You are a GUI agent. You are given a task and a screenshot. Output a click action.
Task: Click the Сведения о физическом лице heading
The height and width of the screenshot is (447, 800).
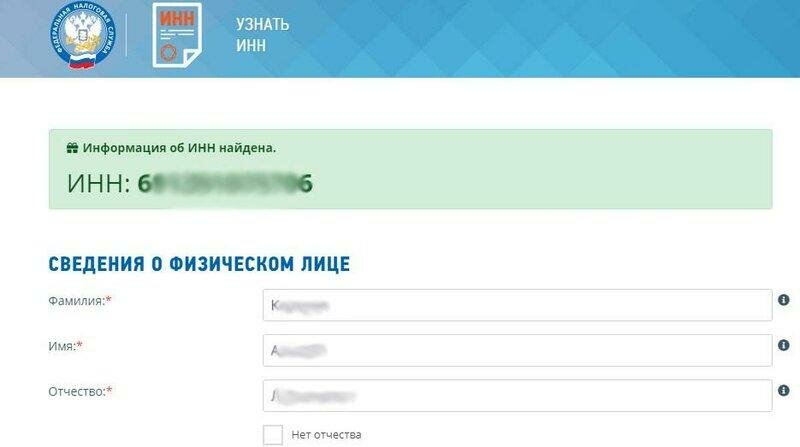[199, 264]
